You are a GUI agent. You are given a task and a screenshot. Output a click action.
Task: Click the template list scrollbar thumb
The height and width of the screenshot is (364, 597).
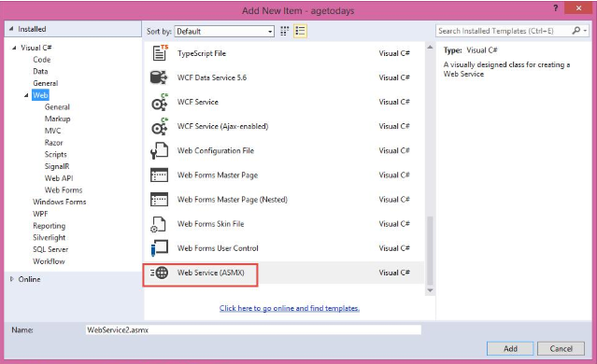point(430,250)
